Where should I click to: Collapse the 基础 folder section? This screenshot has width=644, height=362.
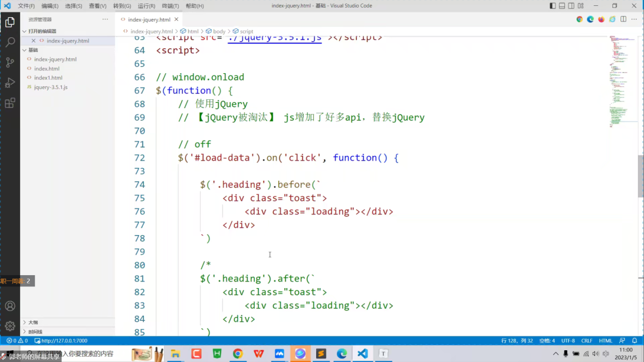pos(68,50)
